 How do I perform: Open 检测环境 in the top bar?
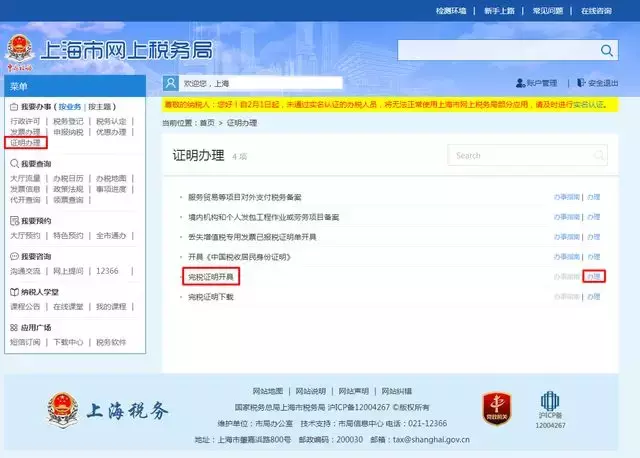[x=451, y=11]
